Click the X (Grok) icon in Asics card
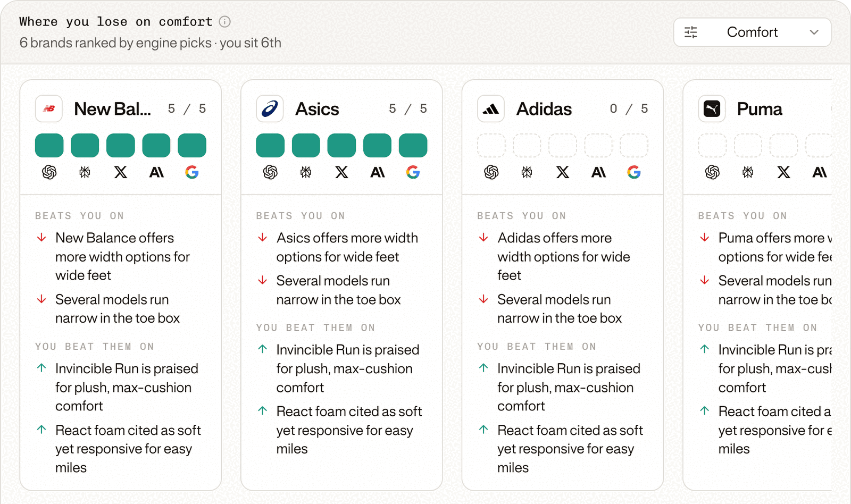Screen dimensions: 851x504 click(x=341, y=172)
